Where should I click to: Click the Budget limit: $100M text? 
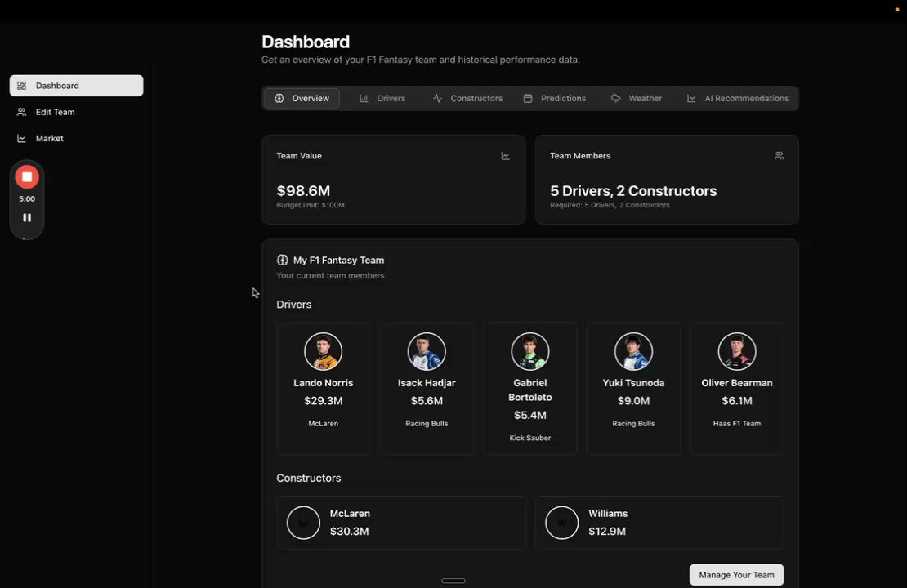coord(310,205)
